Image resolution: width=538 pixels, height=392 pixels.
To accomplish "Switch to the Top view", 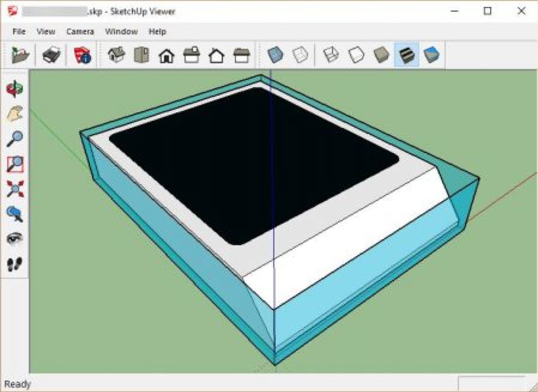I will [142, 55].
